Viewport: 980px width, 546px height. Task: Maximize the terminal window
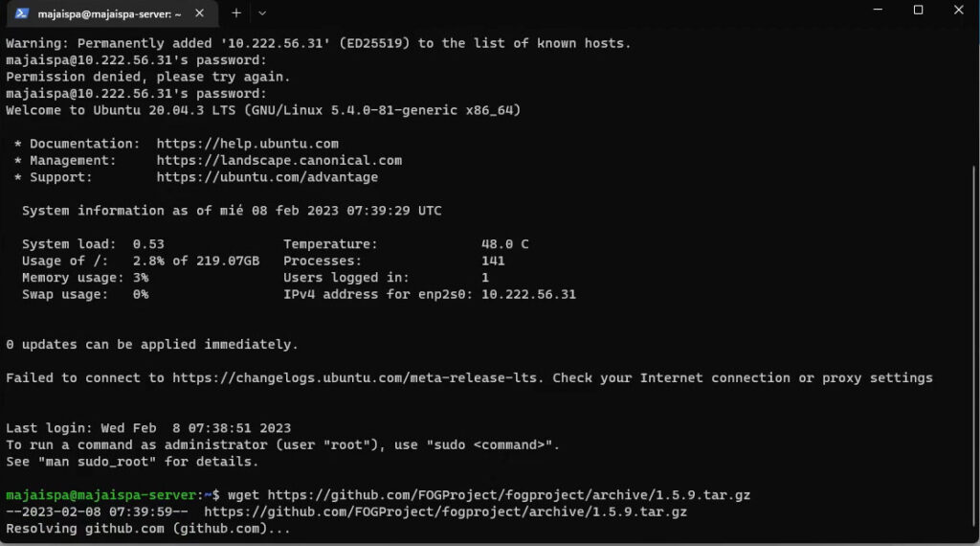click(918, 10)
